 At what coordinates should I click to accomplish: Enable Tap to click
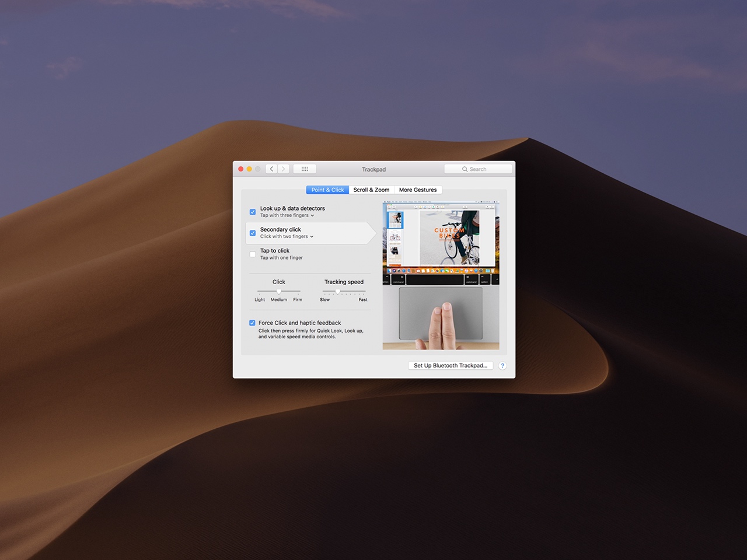252,254
